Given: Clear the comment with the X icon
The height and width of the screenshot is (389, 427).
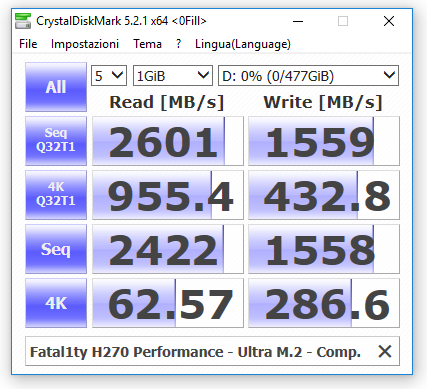Looking at the screenshot, I should tap(385, 351).
